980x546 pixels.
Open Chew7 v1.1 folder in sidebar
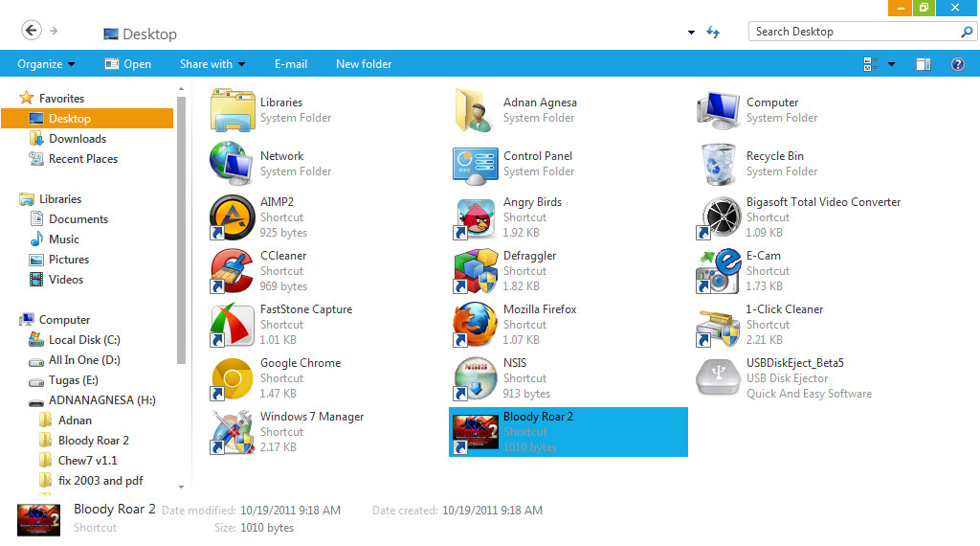(x=78, y=461)
